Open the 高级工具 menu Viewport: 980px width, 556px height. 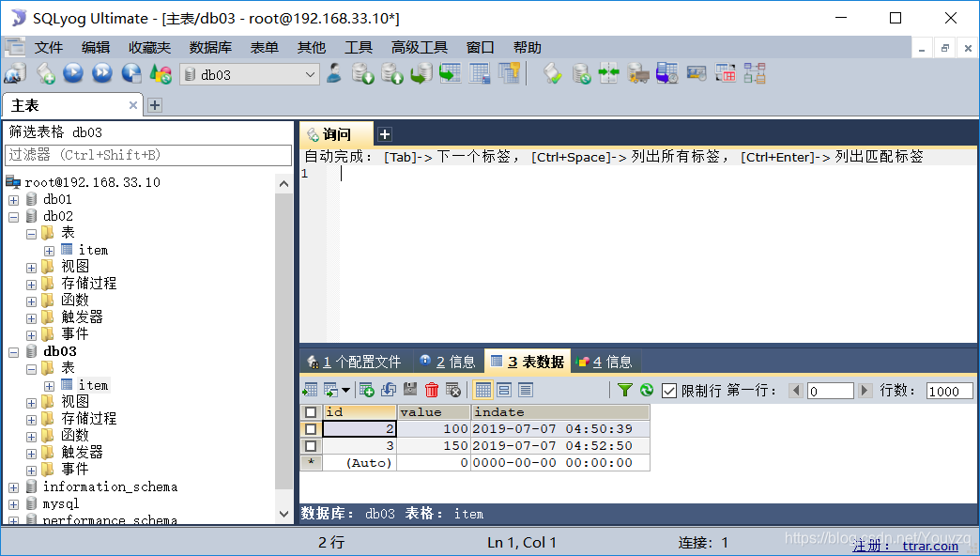[419, 48]
